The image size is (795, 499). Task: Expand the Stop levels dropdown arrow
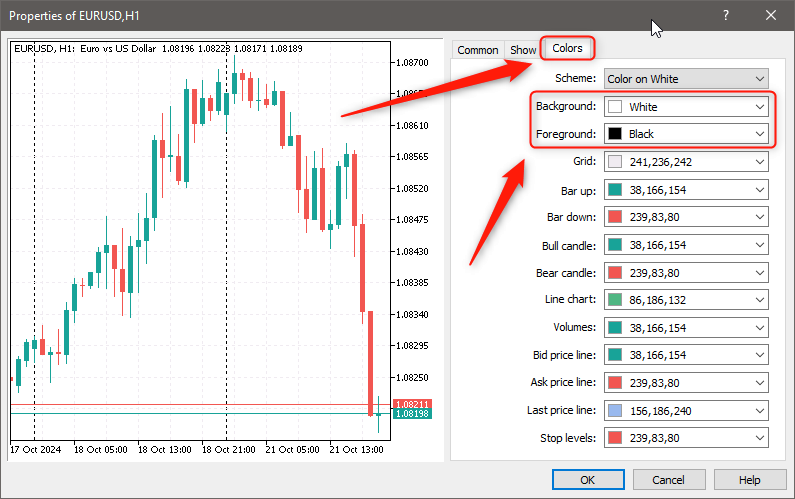760,438
